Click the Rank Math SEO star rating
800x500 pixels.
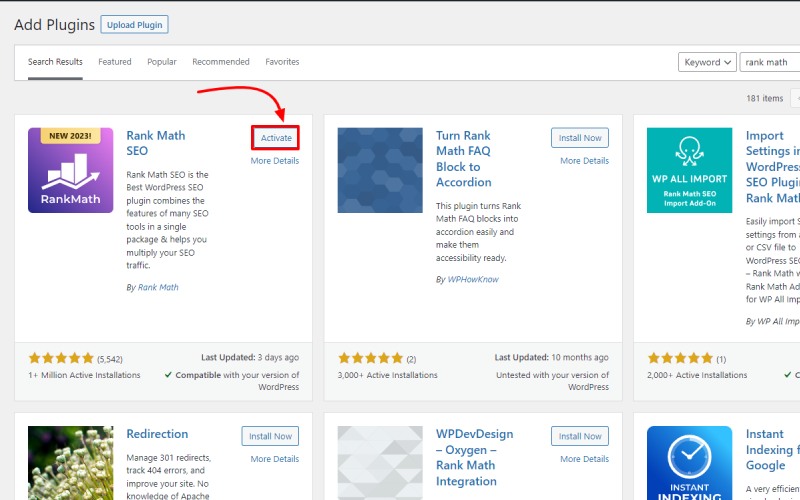[x=61, y=358]
